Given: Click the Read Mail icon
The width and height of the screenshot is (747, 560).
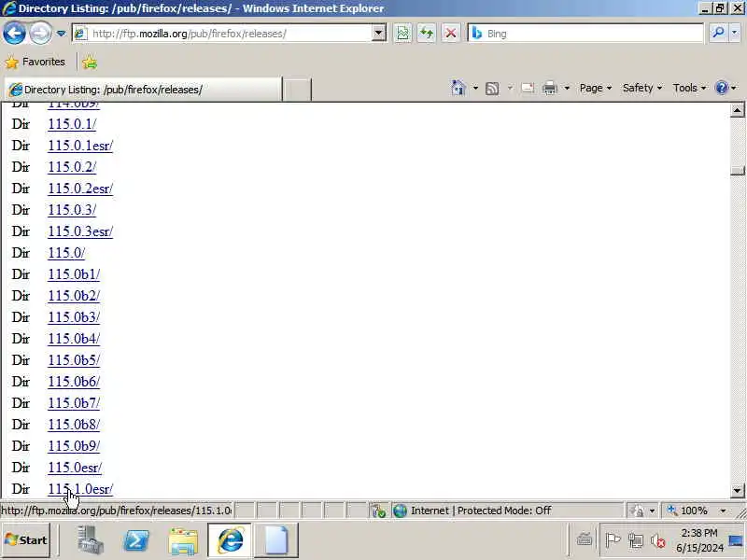Looking at the screenshot, I should click(528, 88).
